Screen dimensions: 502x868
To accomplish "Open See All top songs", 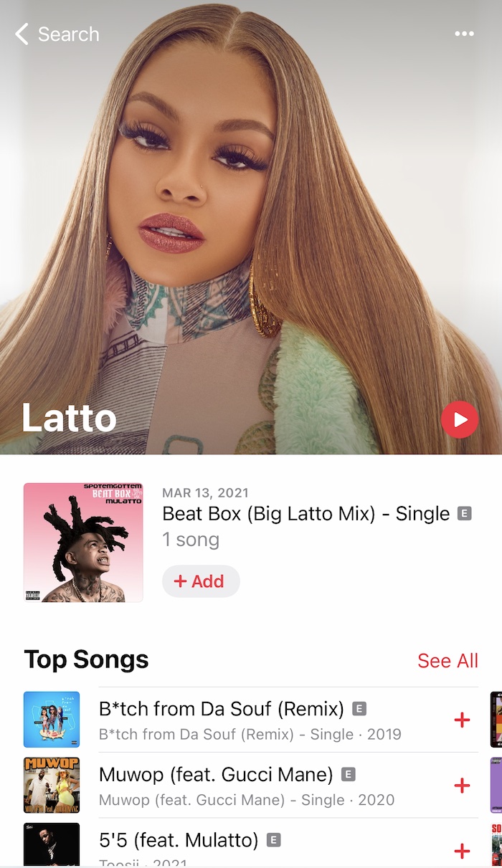I will point(447,660).
